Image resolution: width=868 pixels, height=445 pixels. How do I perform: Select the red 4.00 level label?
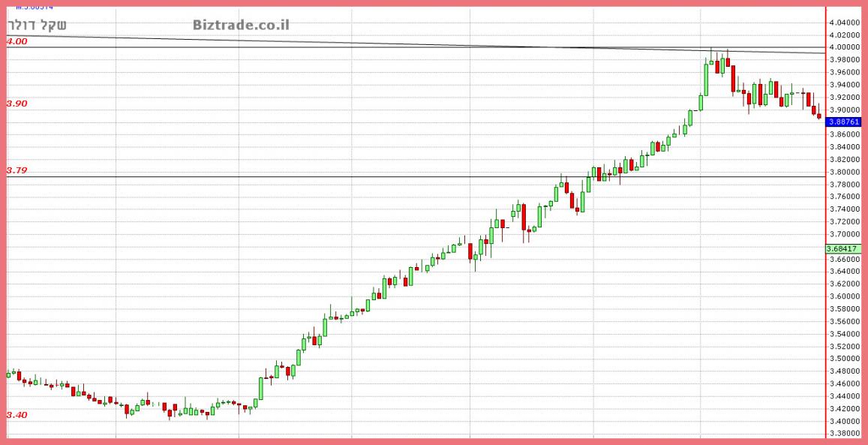17,42
